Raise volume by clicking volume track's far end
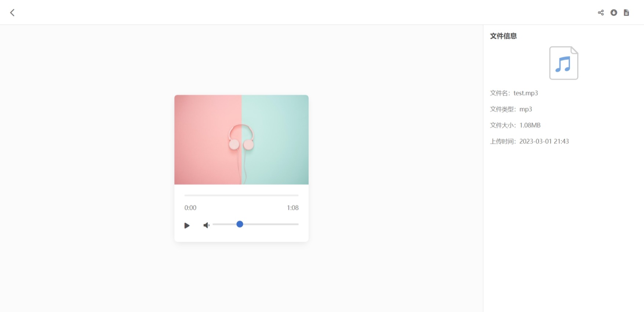This screenshot has height=312, width=644. pyautogui.click(x=297, y=224)
